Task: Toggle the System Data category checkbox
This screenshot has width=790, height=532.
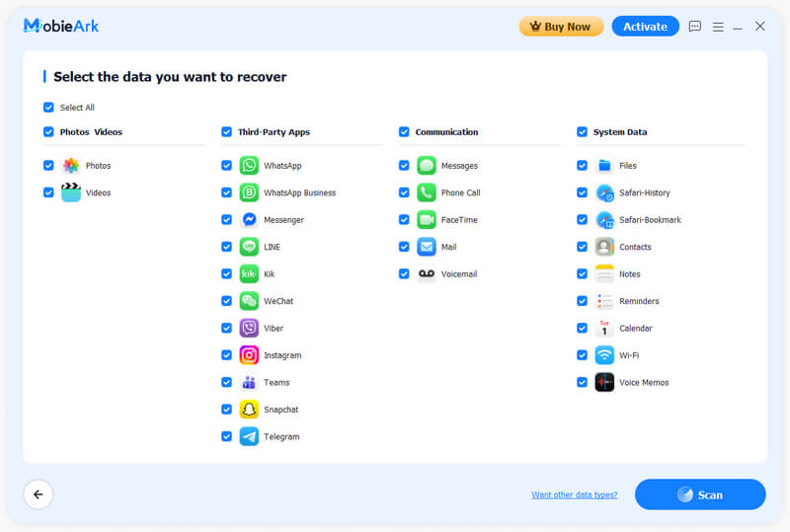Action: click(x=582, y=132)
